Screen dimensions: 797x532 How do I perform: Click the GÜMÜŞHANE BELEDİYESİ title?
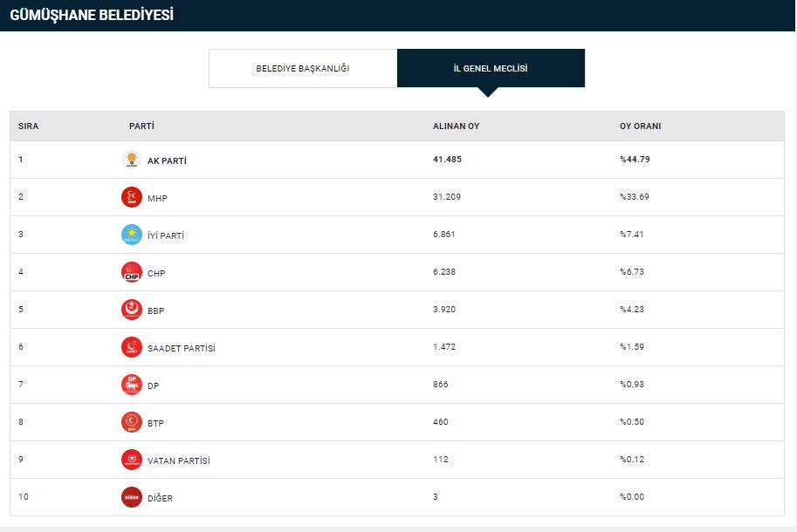92,15
